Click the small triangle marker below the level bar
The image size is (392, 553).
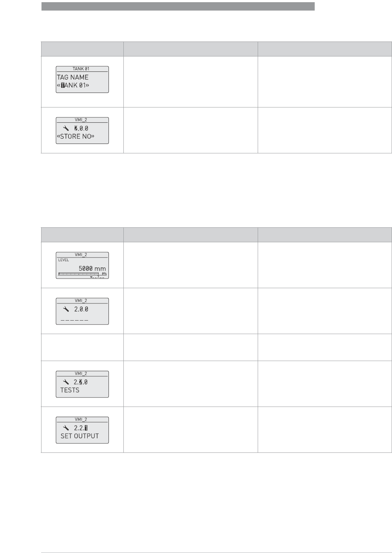91,277
